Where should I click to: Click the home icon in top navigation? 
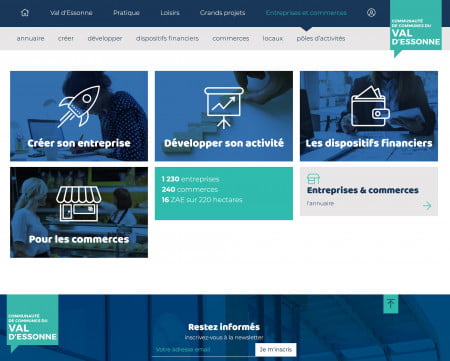pos(25,13)
